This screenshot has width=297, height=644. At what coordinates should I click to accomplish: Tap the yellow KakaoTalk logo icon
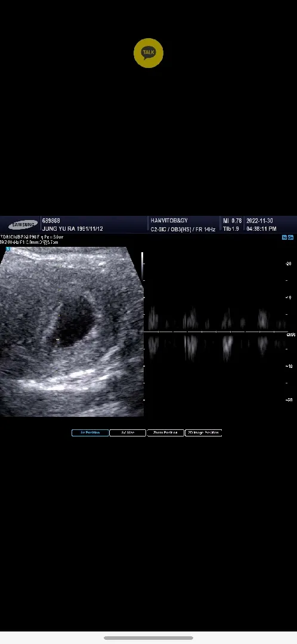pos(148,53)
